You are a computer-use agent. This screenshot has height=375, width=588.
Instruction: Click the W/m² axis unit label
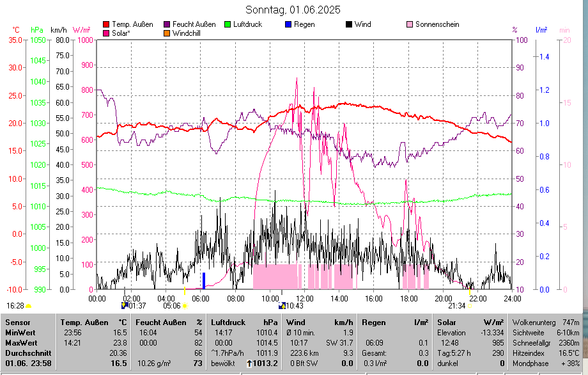pos(81,30)
